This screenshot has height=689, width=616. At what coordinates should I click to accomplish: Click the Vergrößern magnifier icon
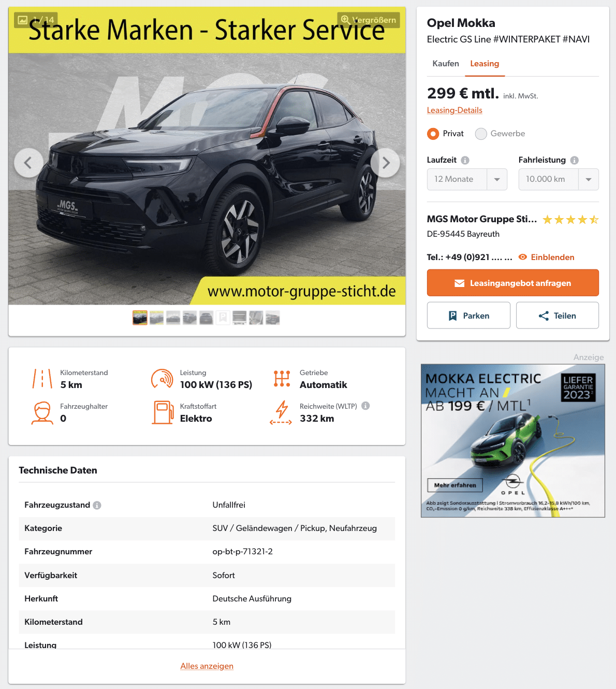point(345,20)
